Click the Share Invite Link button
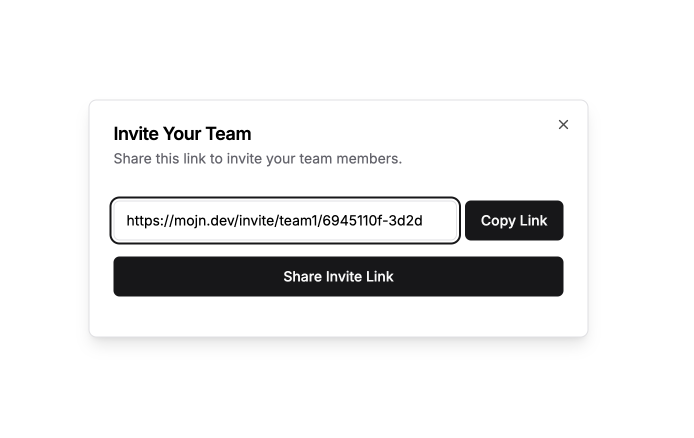Image resolution: width=694 pixels, height=438 pixels. [338, 277]
